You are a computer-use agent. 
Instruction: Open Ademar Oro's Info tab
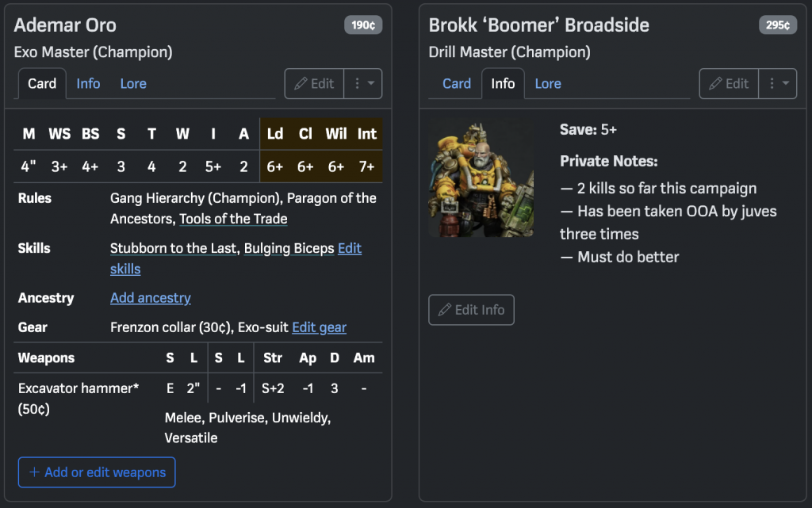(88, 83)
